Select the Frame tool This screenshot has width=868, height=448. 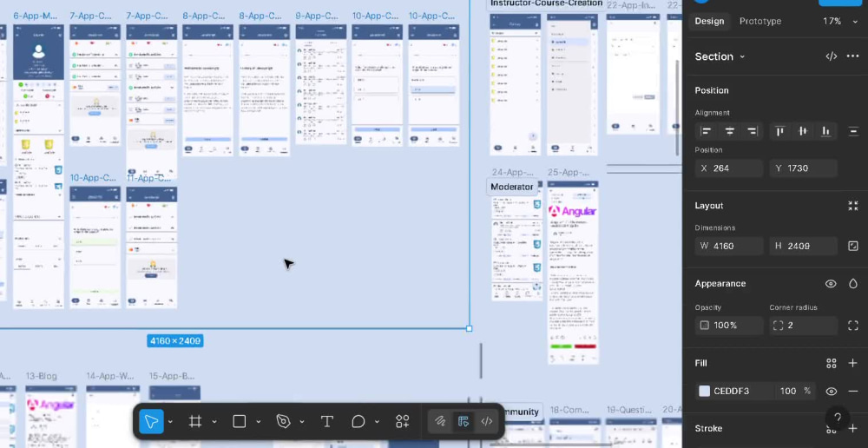[194, 421]
